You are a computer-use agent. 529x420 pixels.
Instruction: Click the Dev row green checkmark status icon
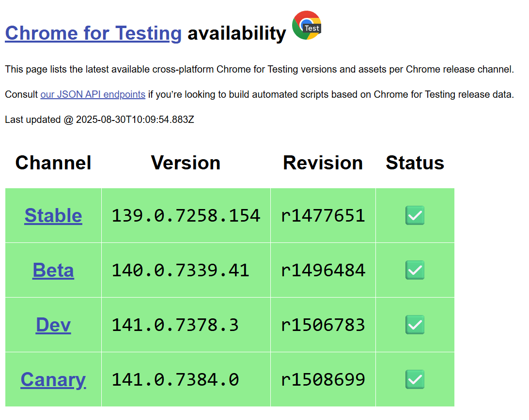(x=415, y=325)
